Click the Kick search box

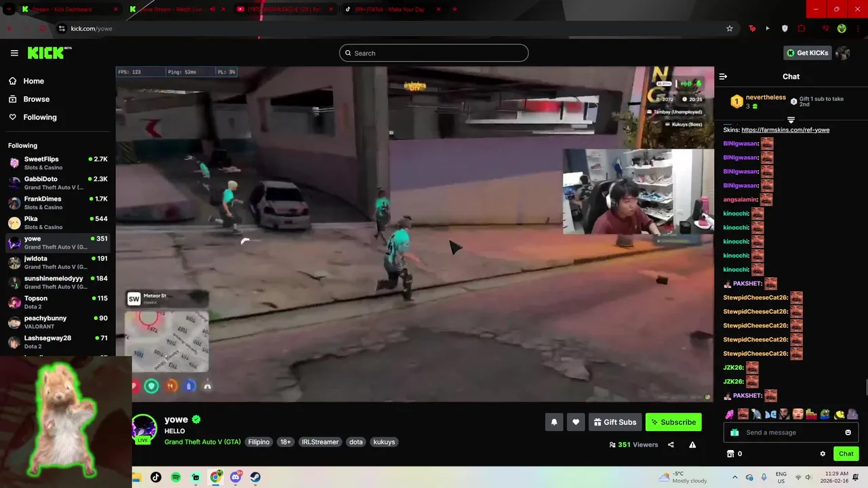[433, 53]
